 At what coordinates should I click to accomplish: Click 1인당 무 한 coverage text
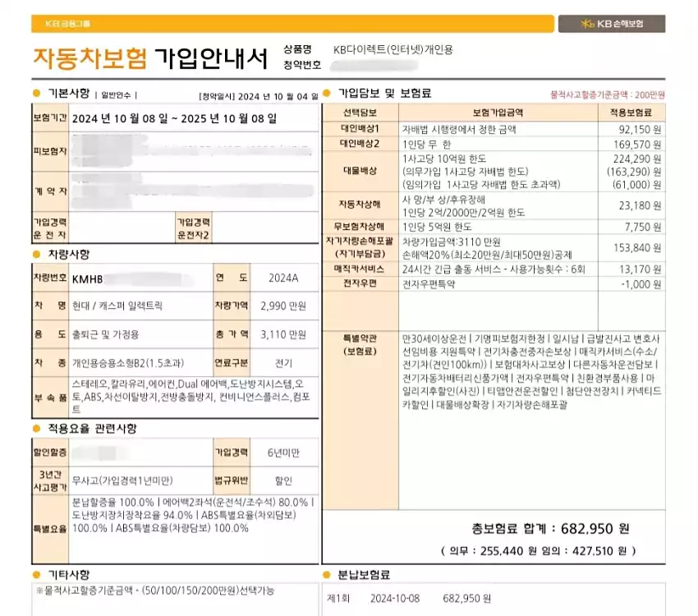click(426, 145)
